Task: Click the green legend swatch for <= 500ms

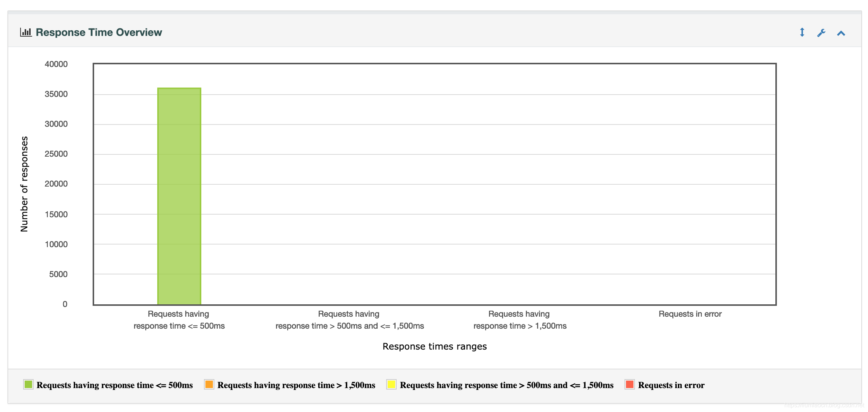Action: 28,384
